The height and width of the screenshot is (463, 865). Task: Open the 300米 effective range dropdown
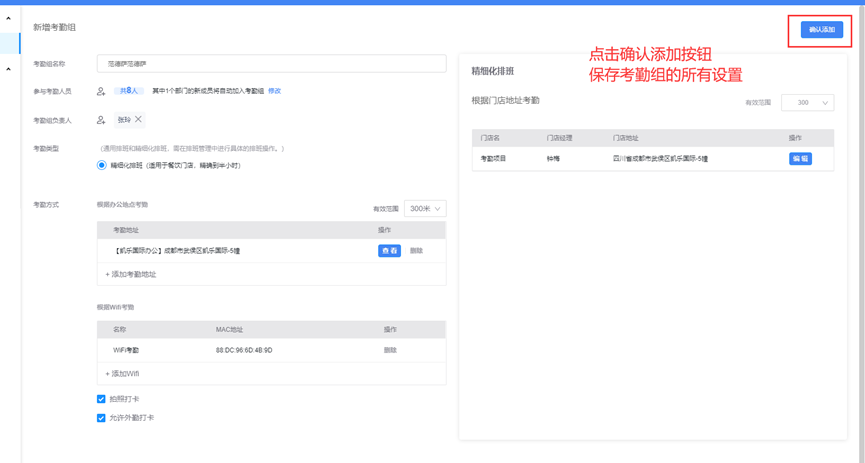[425, 209]
